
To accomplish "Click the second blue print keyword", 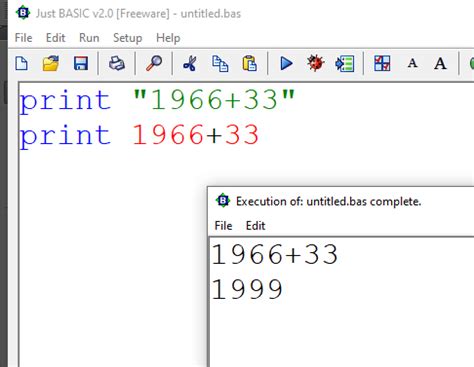I will pos(65,136).
